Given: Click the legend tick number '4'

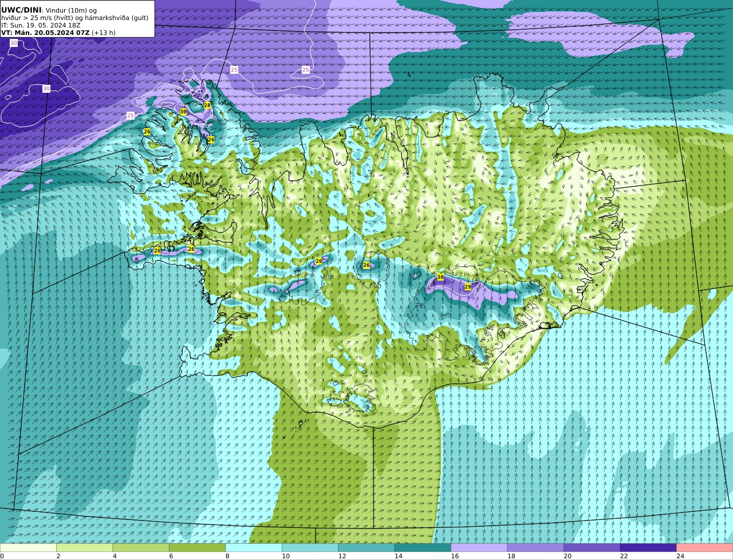Looking at the screenshot, I should pyautogui.click(x=115, y=556).
